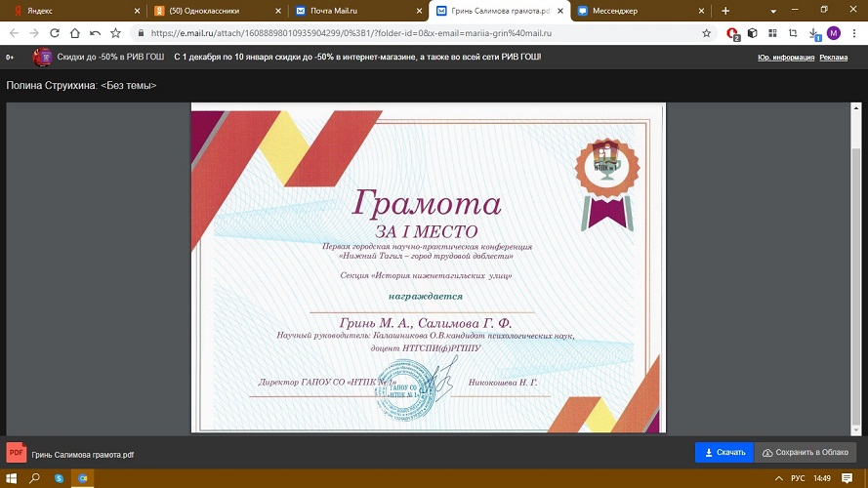Switch to the Одноклассники tab
This screenshot has width=868, height=488.
[x=205, y=10]
